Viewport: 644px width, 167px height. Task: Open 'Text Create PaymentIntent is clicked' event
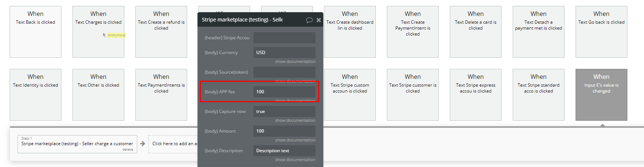[413, 32]
